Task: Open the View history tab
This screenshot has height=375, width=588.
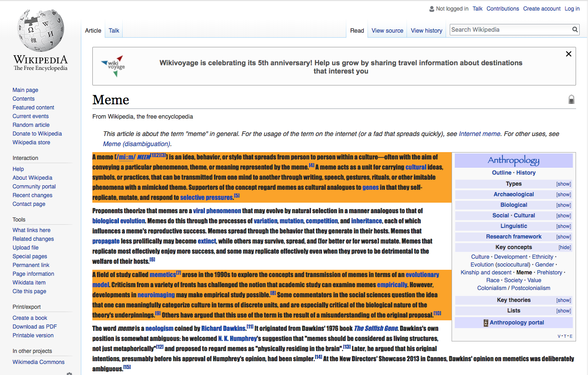Action: pyautogui.click(x=426, y=30)
